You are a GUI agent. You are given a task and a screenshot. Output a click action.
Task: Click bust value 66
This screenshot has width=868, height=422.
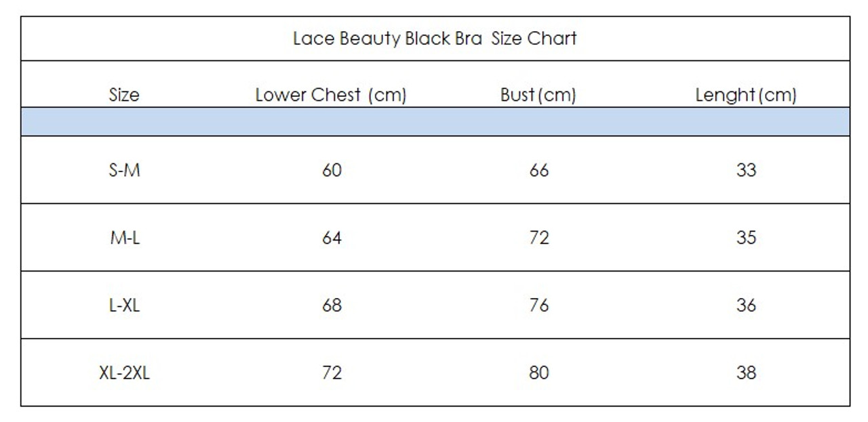coord(539,170)
